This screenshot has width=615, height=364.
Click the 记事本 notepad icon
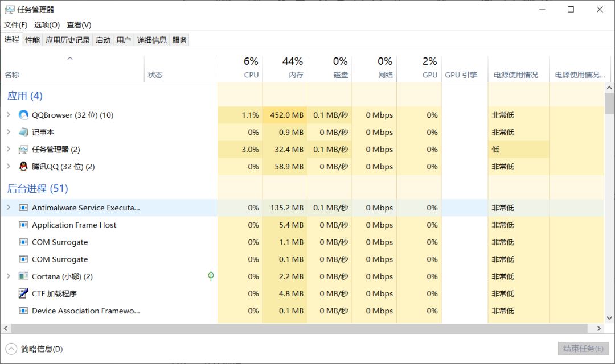[x=23, y=132]
